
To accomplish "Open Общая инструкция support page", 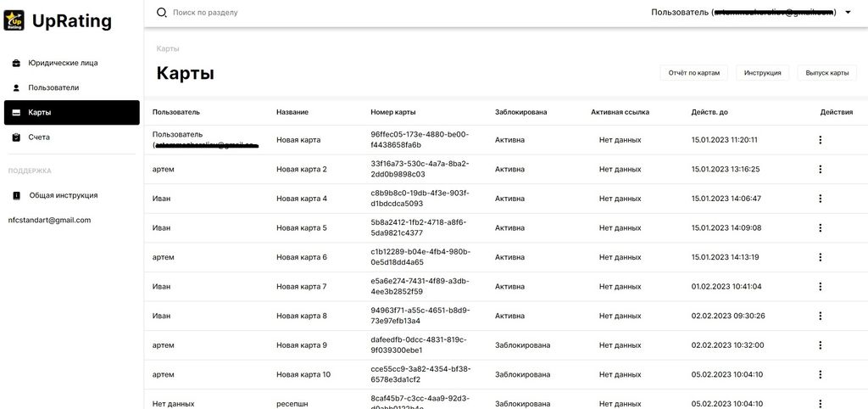I will coord(71,196).
